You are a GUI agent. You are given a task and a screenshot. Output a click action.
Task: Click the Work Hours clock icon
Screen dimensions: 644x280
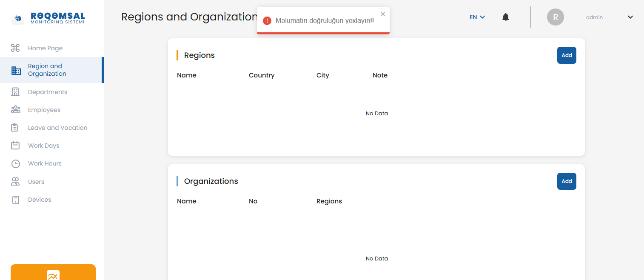(15, 164)
